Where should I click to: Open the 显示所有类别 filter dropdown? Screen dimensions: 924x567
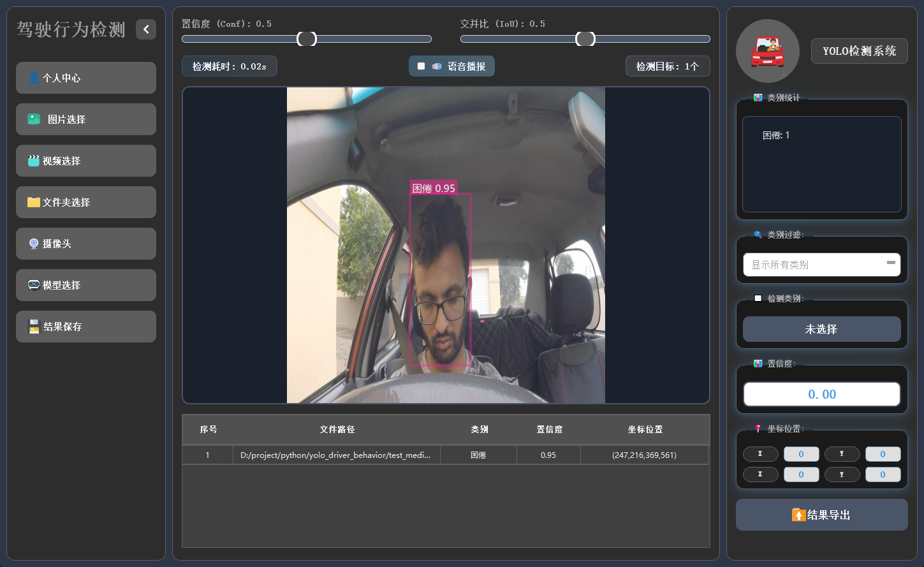tap(822, 265)
